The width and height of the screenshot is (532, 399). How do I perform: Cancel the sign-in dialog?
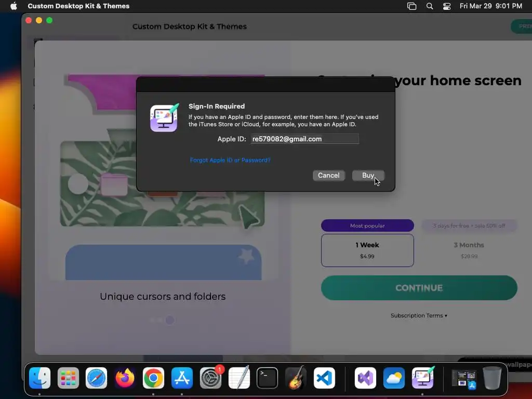pos(328,176)
